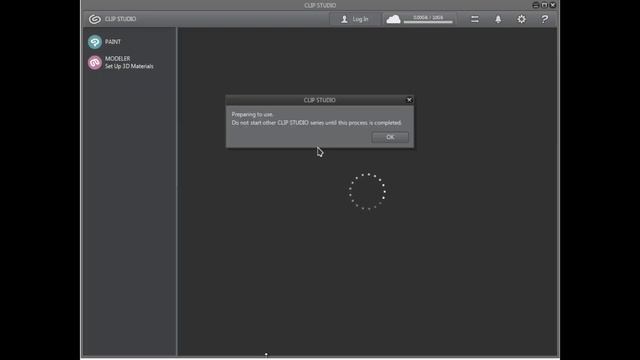Click the PAINT label
This screenshot has height=360, width=640.
113,42
